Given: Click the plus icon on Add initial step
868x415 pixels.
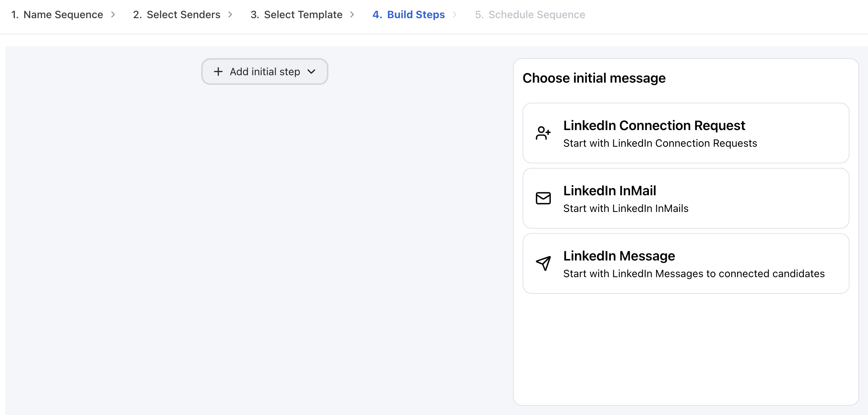Looking at the screenshot, I should [x=218, y=72].
